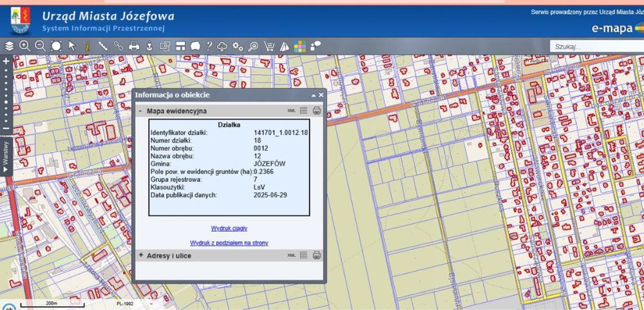
Task: Click the e-mapa logo
Action: (618, 29)
